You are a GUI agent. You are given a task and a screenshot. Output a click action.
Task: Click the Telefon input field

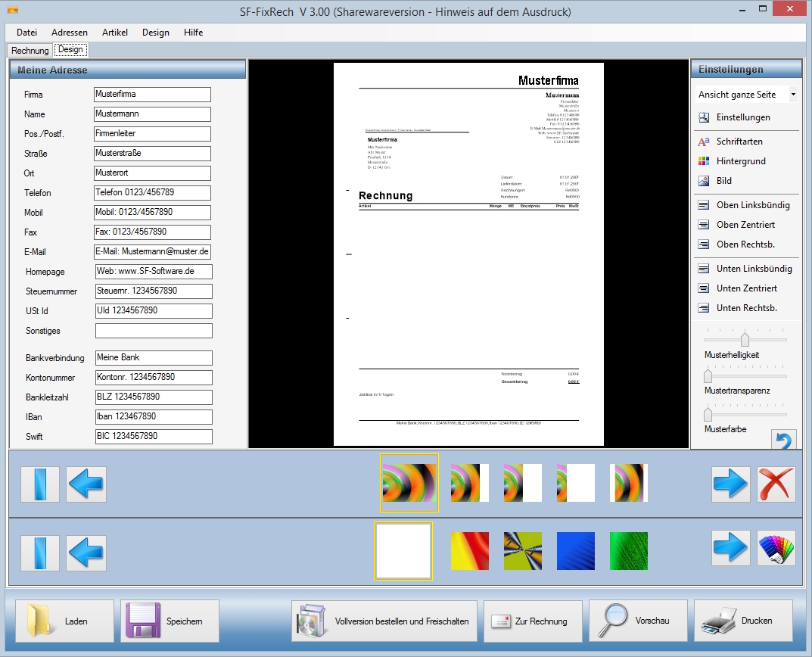pos(152,193)
